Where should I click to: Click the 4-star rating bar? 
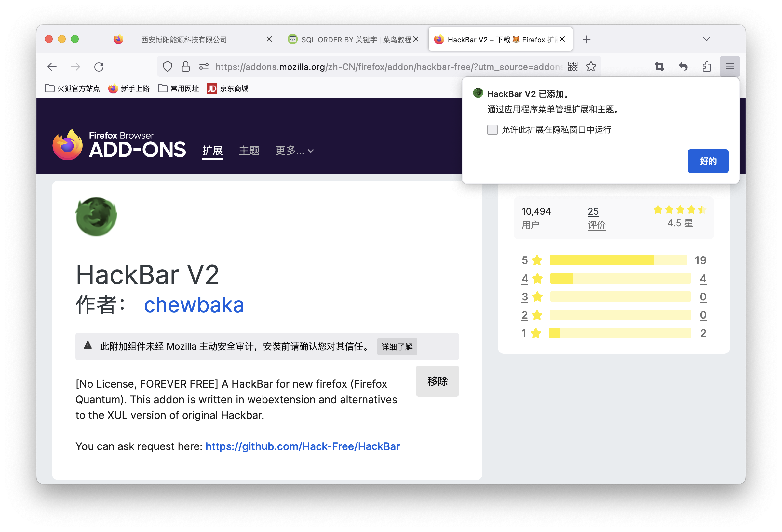[620, 278]
